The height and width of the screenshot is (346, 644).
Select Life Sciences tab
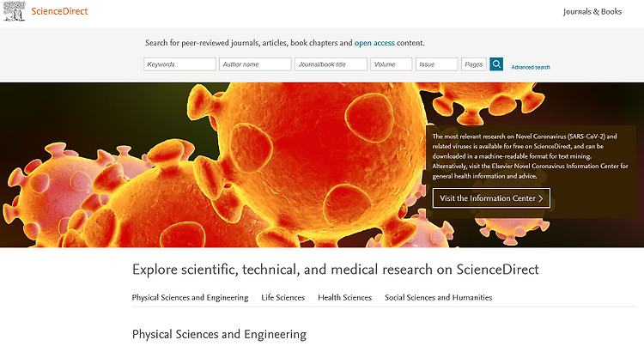click(283, 298)
